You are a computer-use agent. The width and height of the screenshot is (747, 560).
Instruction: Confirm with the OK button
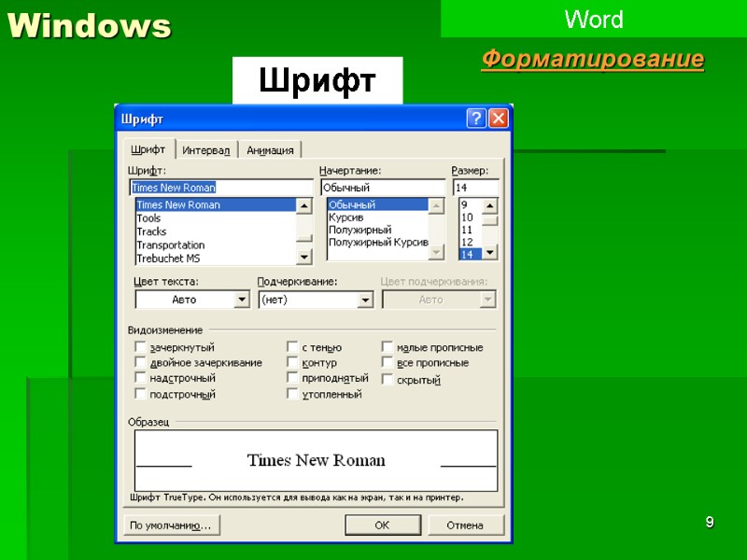pos(383,525)
